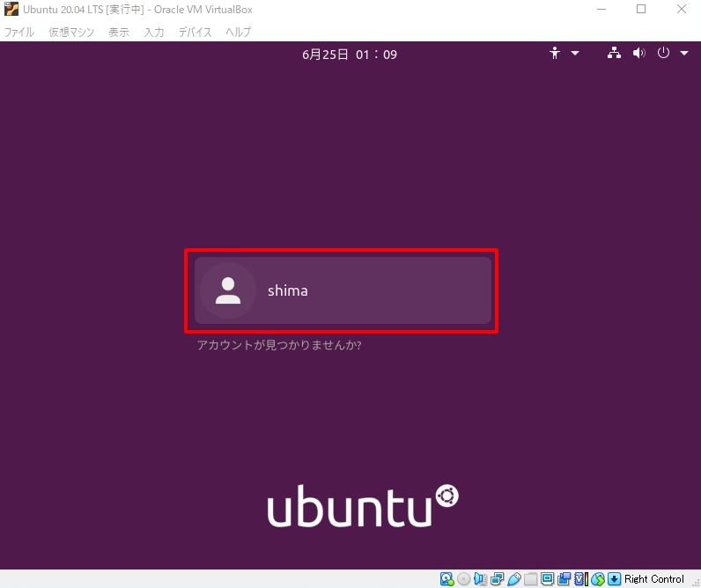Minimize the VirtualBox window

click(x=601, y=9)
